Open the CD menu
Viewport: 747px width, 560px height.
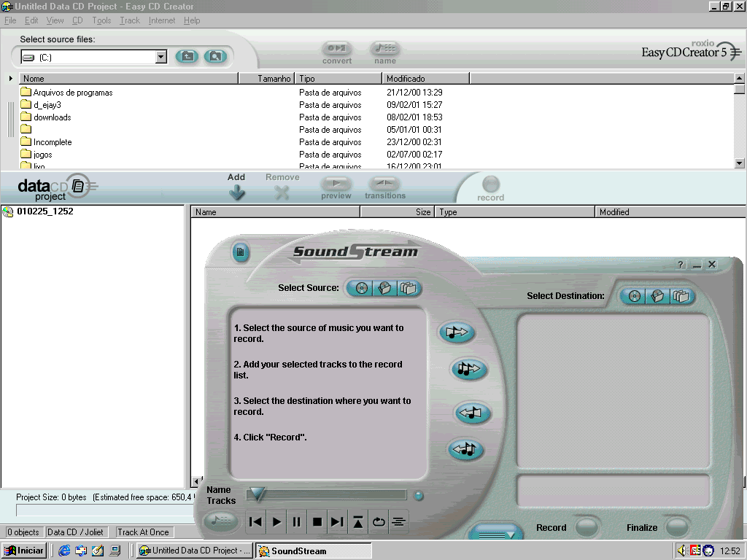(x=77, y=20)
